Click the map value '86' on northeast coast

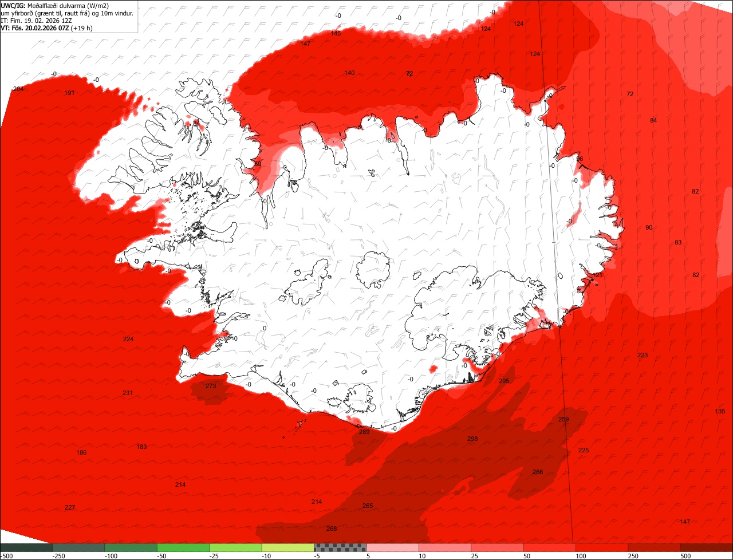coord(580,159)
